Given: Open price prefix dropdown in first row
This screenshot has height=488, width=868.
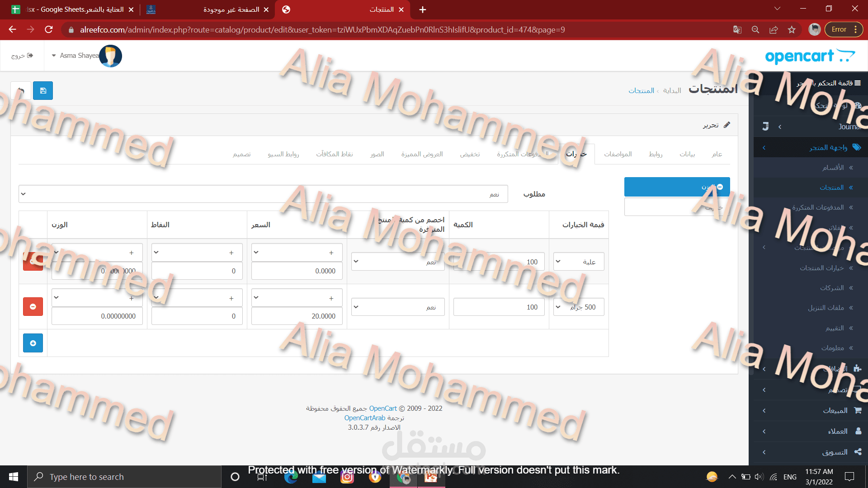Looking at the screenshot, I should [x=297, y=253].
